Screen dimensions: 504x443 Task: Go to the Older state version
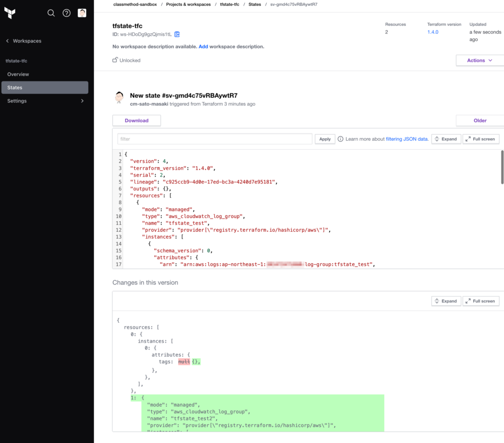480,120
